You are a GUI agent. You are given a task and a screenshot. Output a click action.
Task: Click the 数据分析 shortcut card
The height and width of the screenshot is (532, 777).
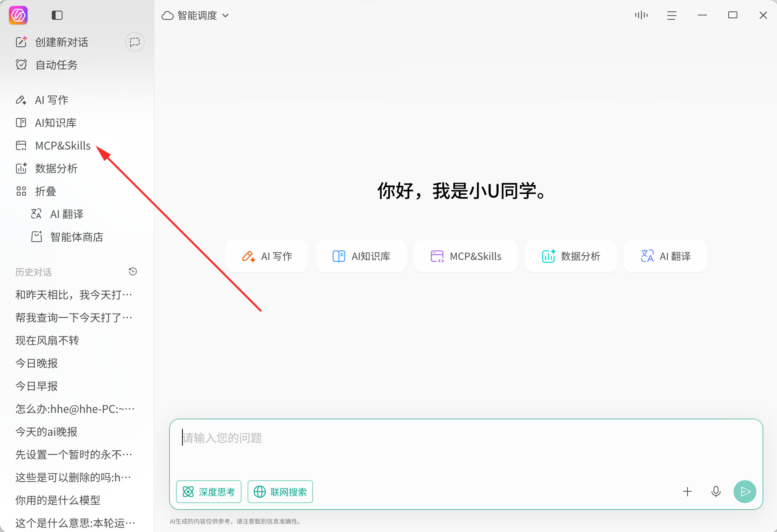(571, 256)
